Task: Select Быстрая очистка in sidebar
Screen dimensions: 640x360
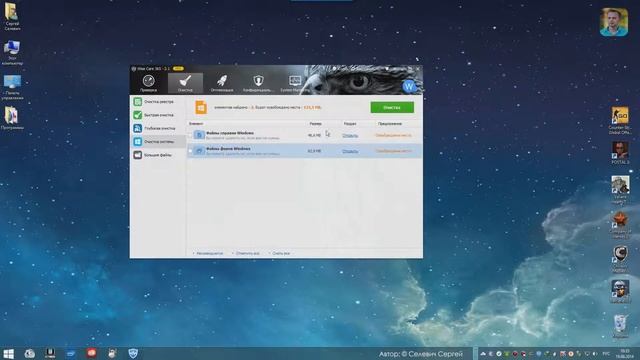Action: [x=158, y=115]
